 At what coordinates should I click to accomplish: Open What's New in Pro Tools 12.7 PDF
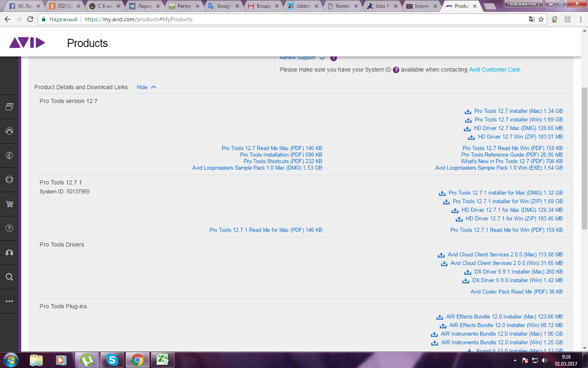click(x=512, y=161)
